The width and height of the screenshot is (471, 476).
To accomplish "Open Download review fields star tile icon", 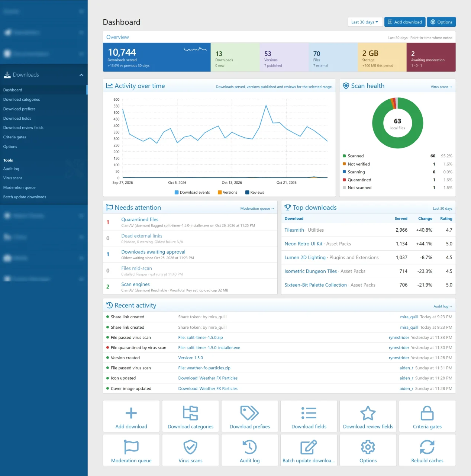I will tap(368, 413).
